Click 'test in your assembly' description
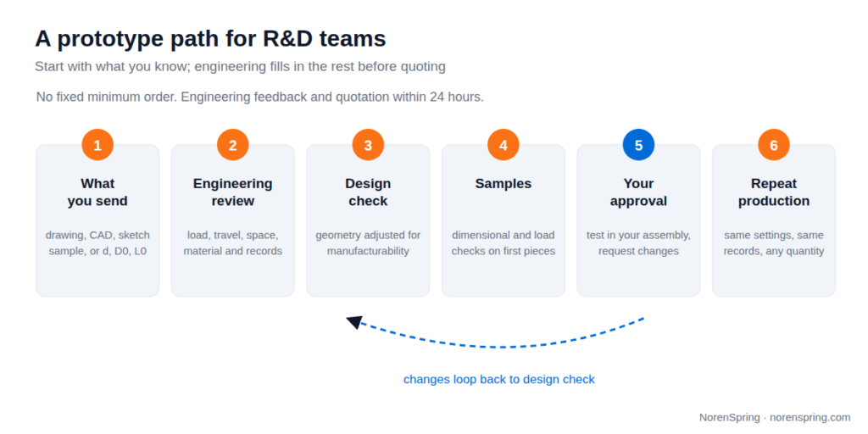The height and width of the screenshot is (434, 868). coord(638,243)
